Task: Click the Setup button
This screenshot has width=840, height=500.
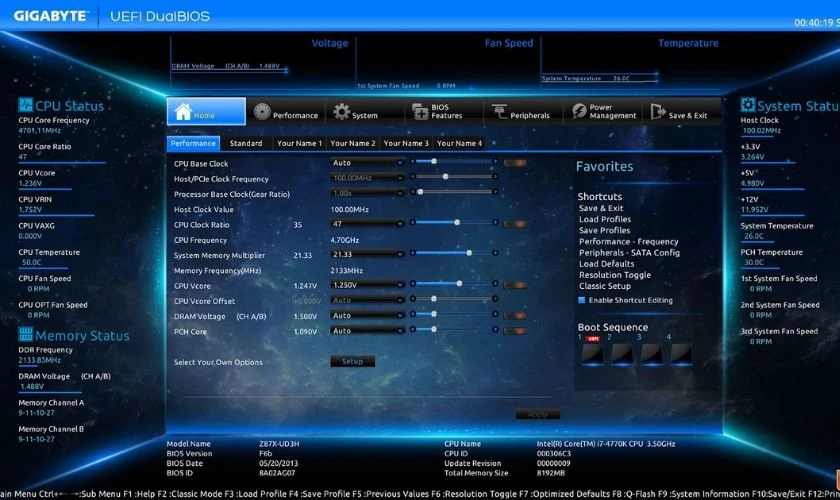Action: (352, 362)
